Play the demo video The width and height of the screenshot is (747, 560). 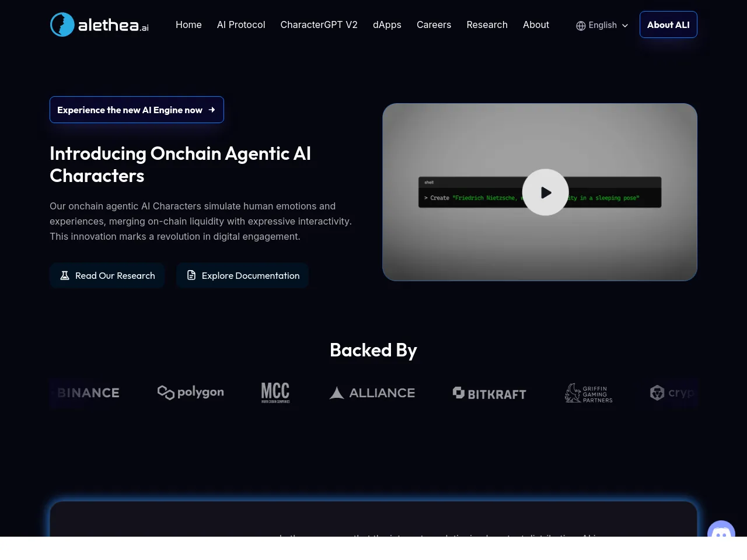[545, 192]
